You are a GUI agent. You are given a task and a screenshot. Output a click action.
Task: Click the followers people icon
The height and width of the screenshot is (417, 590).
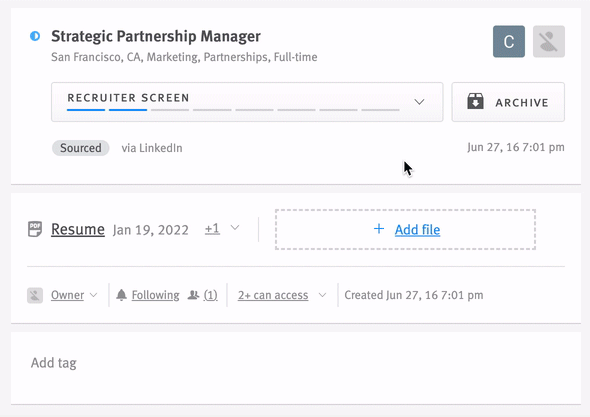(x=193, y=295)
